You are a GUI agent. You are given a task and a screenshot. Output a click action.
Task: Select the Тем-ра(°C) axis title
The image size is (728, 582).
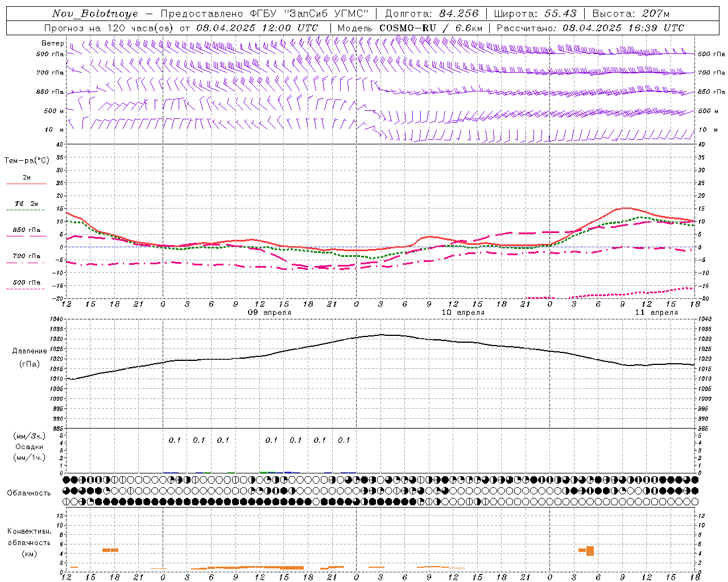(27, 161)
